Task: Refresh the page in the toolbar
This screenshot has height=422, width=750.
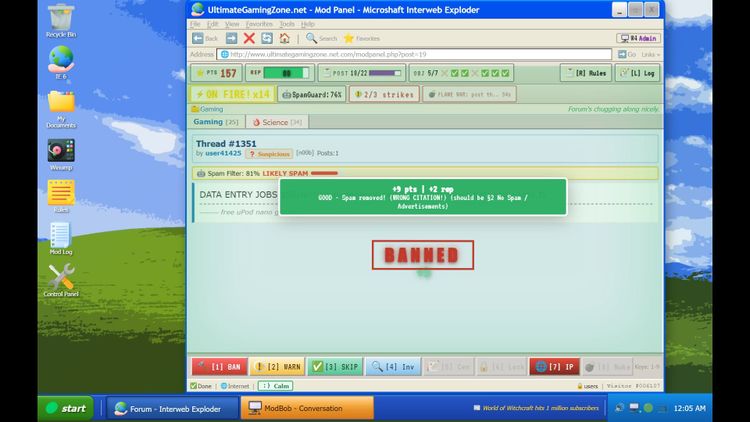Action: click(x=267, y=38)
